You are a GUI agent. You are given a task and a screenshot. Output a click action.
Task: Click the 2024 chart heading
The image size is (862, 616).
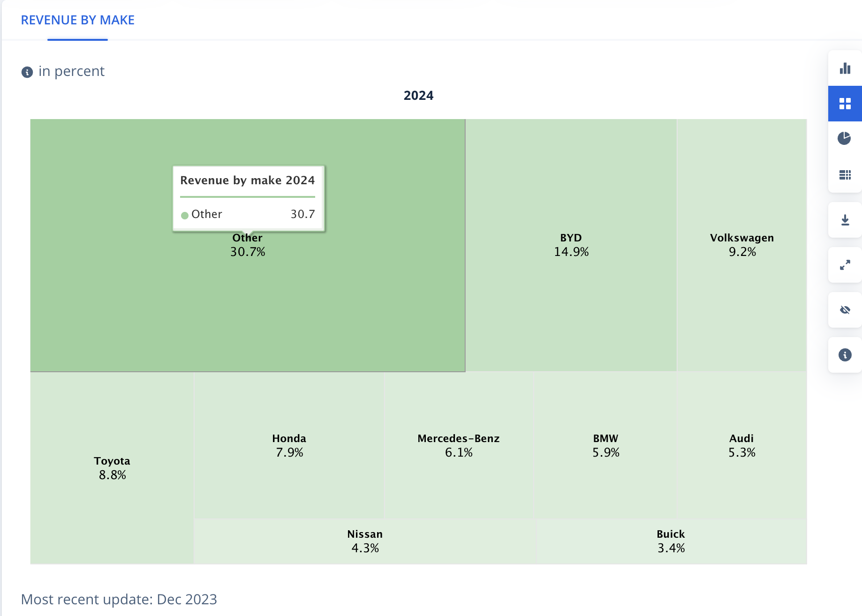[418, 96]
